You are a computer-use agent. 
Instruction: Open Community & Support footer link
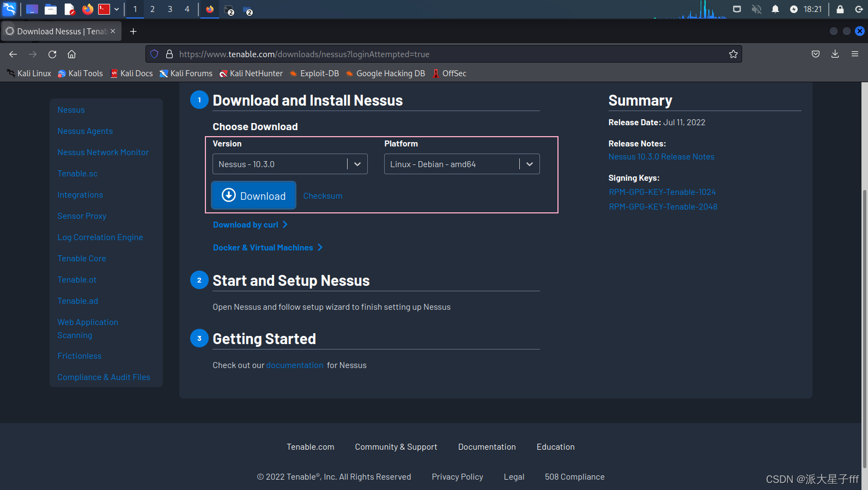pos(396,447)
